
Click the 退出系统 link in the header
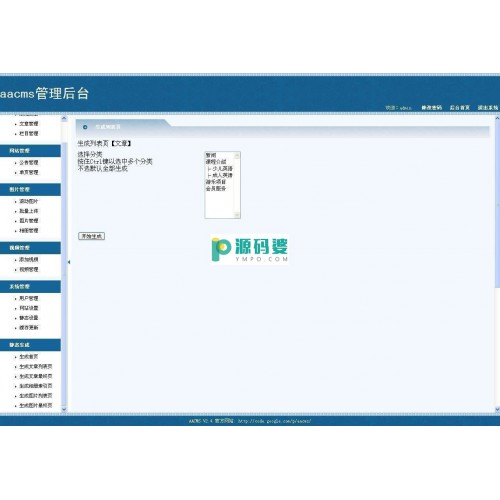(488, 108)
